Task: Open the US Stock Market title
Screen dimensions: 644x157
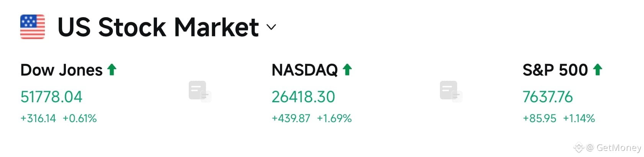Action: [158, 27]
